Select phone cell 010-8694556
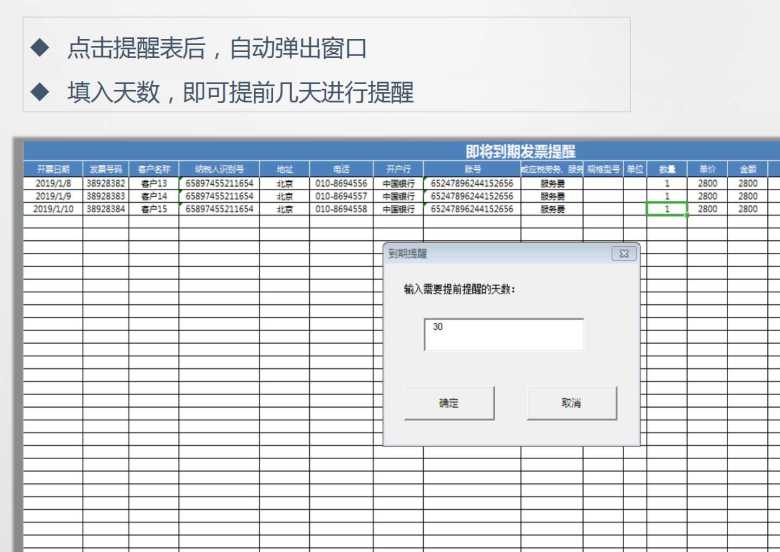Image resolution: width=780 pixels, height=552 pixels. pos(341,184)
